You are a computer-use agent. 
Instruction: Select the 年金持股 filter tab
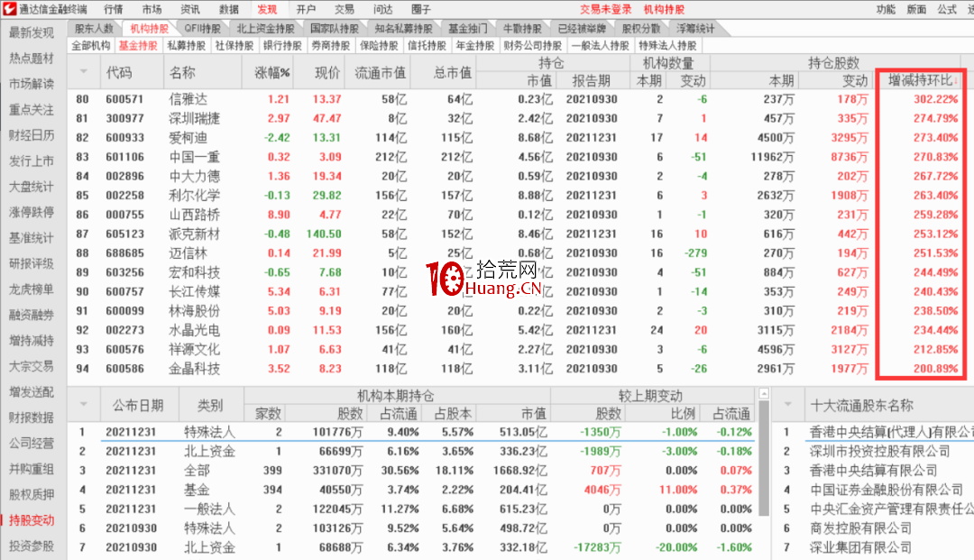474,45
